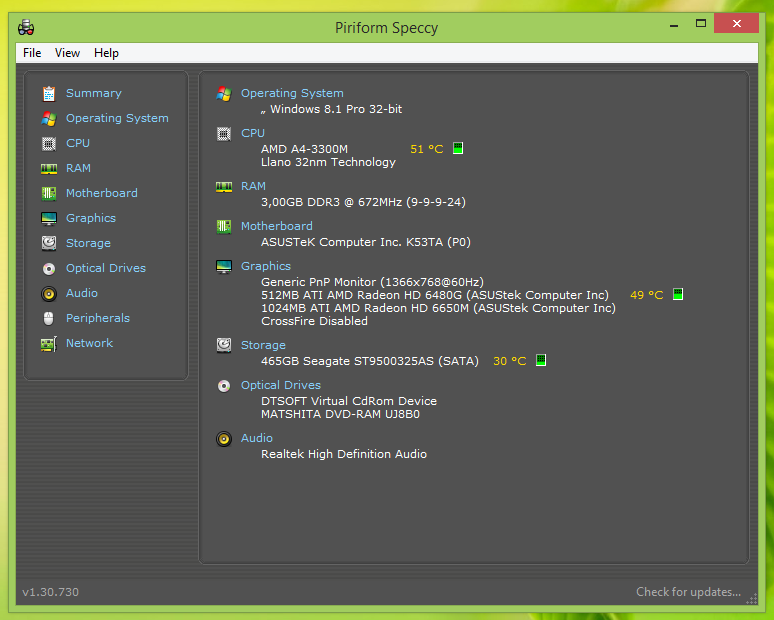
Task: Click the Storage heading link in summary
Action: pos(263,345)
